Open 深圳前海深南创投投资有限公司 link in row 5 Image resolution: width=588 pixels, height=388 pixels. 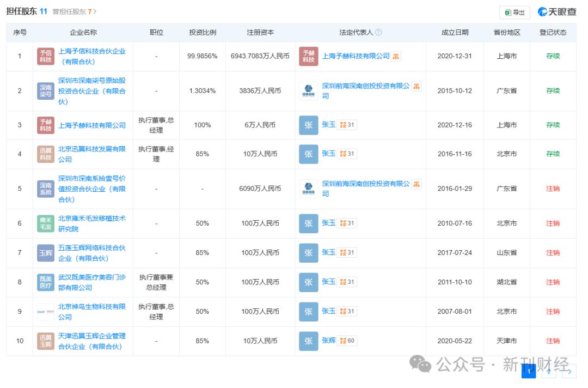366,189
